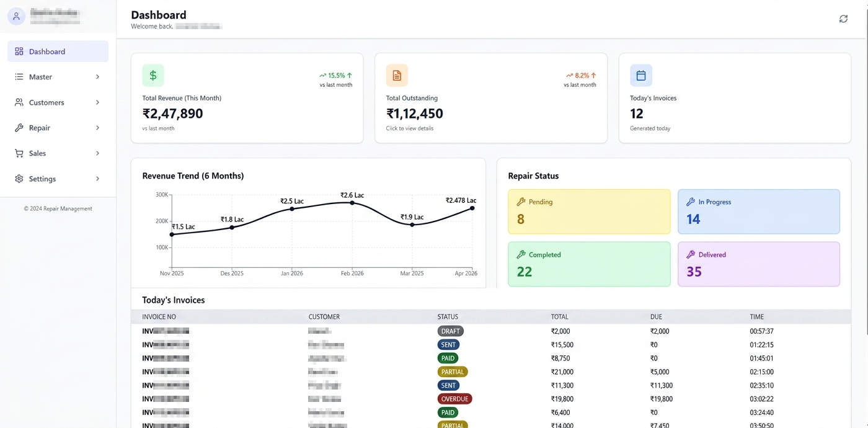
Task: Click the TIME column header
Action: click(x=756, y=317)
